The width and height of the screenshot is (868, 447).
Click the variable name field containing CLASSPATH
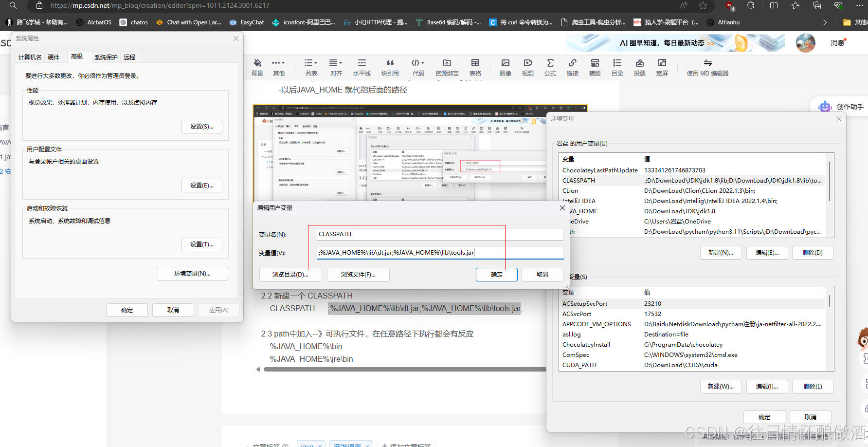click(440, 234)
